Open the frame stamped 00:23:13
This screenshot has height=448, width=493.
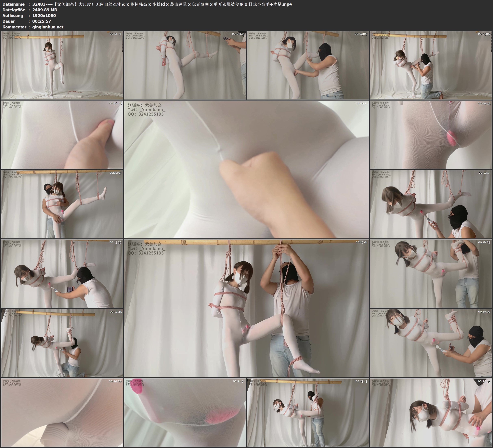308,412
